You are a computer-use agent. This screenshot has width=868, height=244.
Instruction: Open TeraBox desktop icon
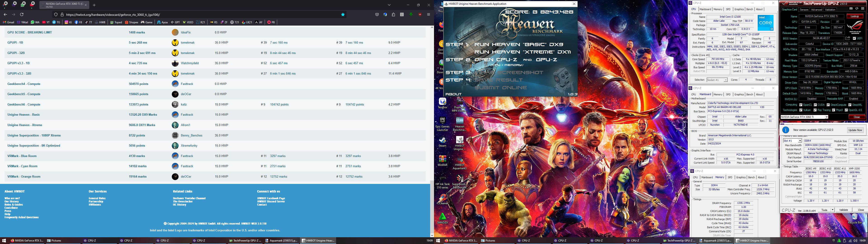[442, 103]
